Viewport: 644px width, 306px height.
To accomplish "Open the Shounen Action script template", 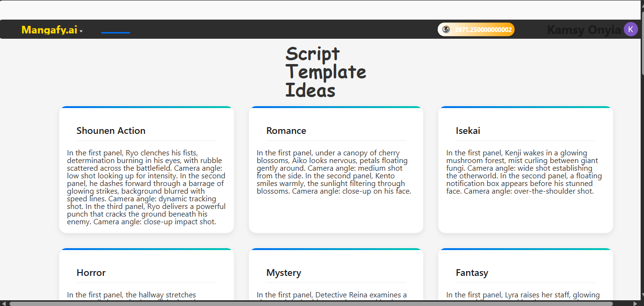I will [x=146, y=169].
